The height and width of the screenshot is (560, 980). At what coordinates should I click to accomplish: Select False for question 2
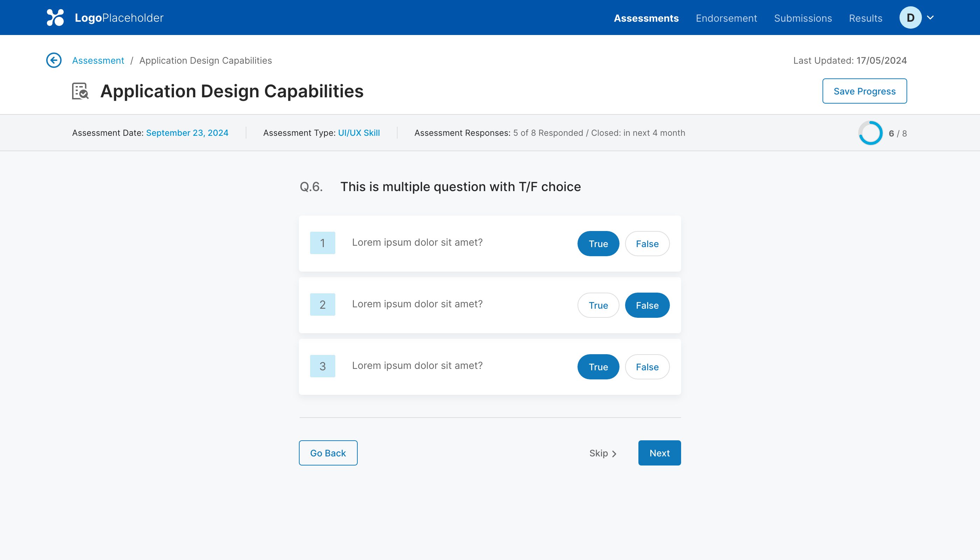click(x=647, y=306)
